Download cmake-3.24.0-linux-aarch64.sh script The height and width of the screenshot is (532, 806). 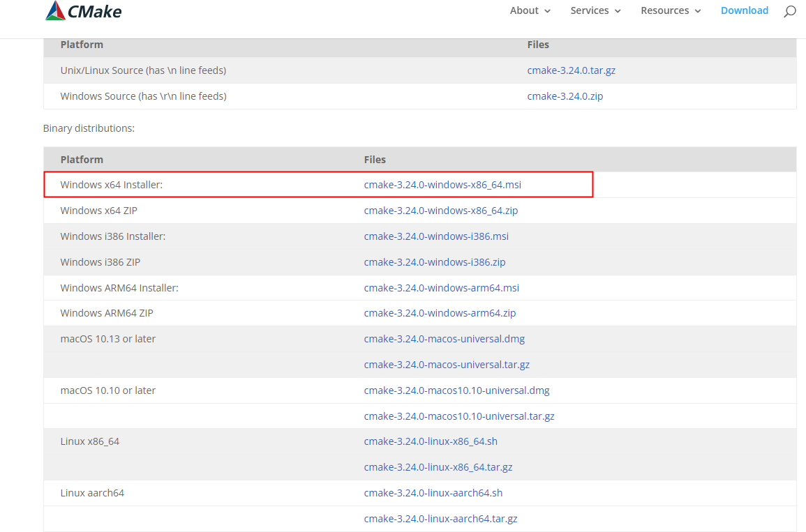pyautogui.click(x=433, y=493)
